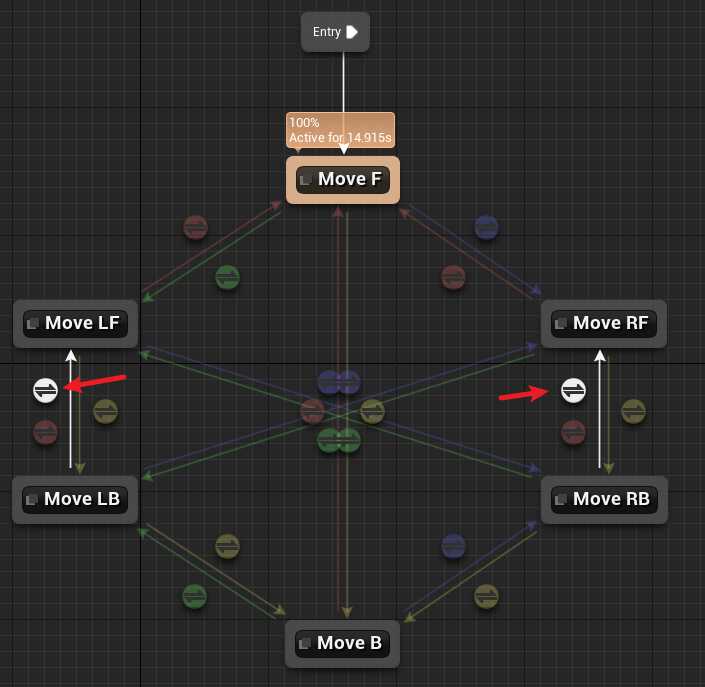705x687 pixels.
Task: Click the white highlighted transition icon between Move LB and Move LF
Action: click(x=45, y=390)
